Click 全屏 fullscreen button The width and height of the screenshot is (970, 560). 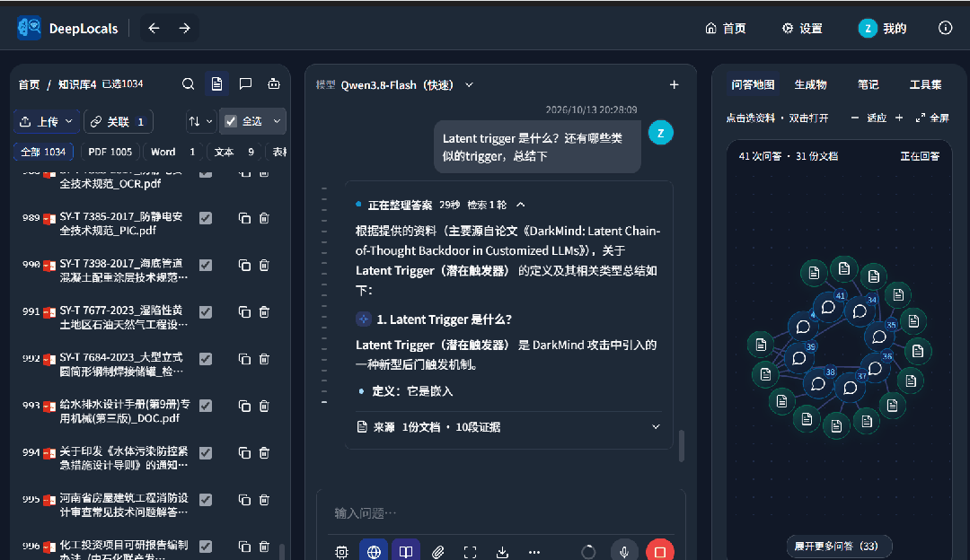coord(931,118)
